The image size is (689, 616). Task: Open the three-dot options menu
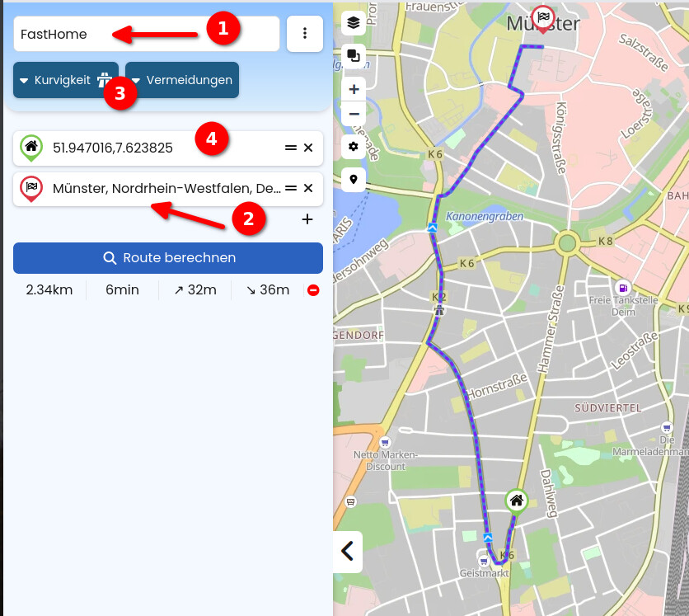pyautogui.click(x=305, y=34)
